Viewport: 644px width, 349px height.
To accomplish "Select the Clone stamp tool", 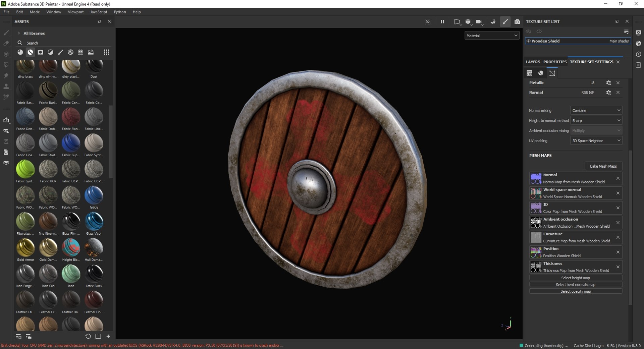I will 6,86.
